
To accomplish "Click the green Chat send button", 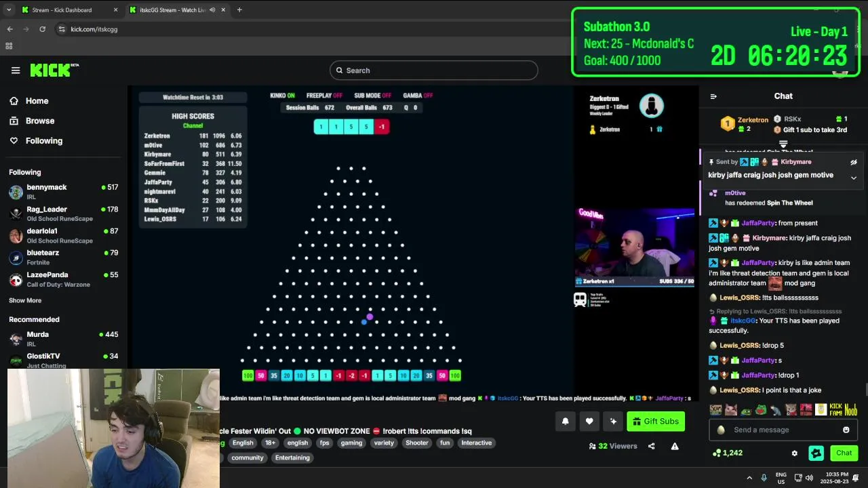I will point(844,453).
